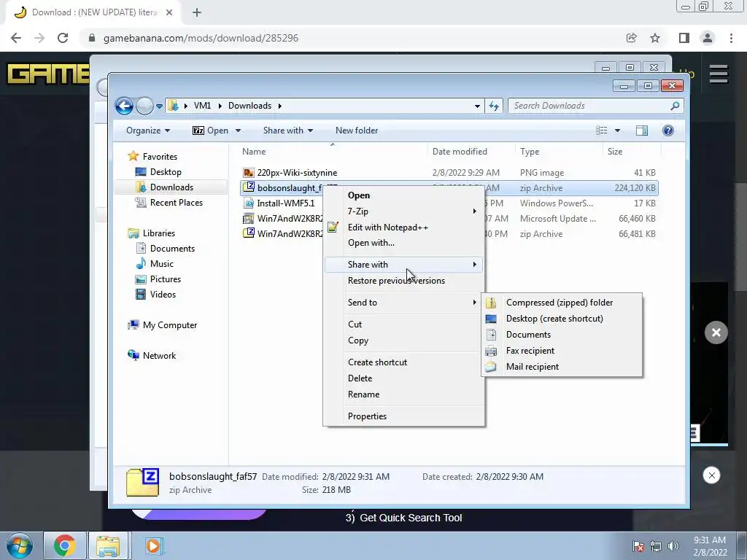The height and width of the screenshot is (560, 747).
Task: Select My Computer in navigation pane
Action: tap(162, 324)
